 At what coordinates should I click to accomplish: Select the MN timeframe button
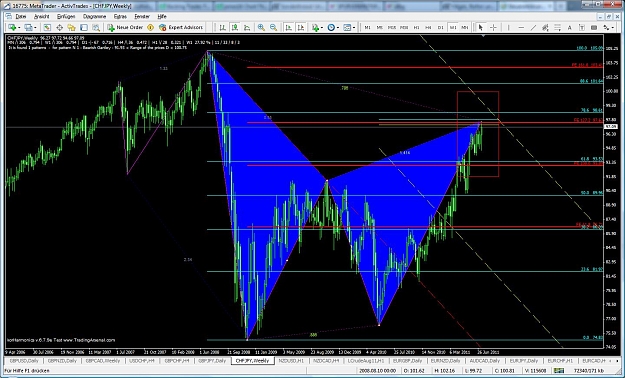[465, 28]
